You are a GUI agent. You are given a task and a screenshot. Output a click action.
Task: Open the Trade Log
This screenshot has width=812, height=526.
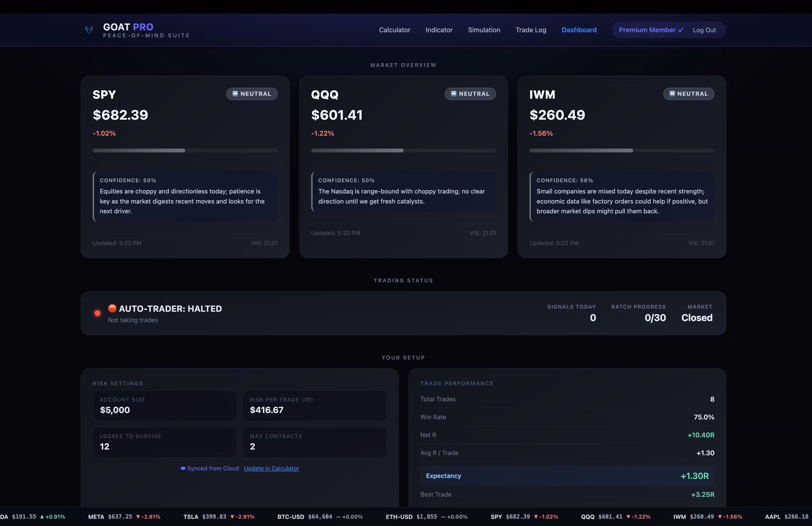530,30
